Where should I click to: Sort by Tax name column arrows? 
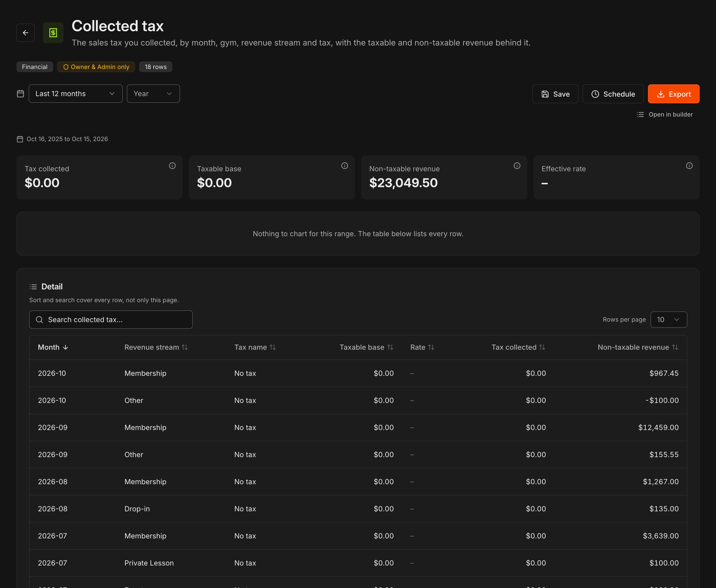coord(273,347)
